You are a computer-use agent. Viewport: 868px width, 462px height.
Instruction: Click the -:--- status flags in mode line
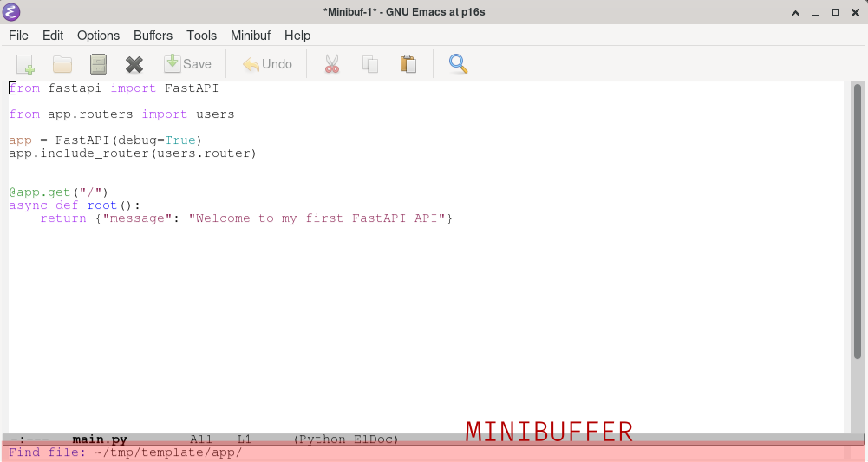point(29,439)
